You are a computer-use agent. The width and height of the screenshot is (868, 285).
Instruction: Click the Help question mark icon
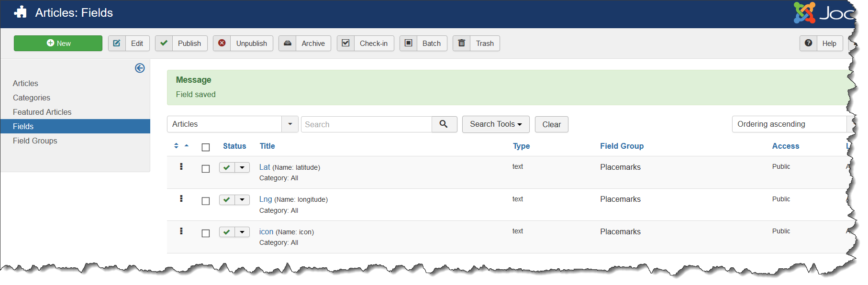808,44
